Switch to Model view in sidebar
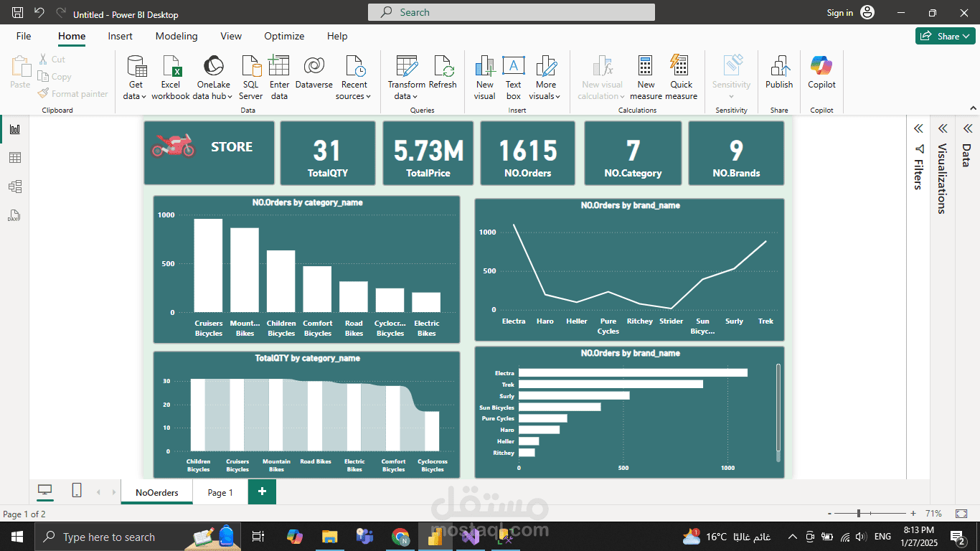 pyautogui.click(x=14, y=187)
